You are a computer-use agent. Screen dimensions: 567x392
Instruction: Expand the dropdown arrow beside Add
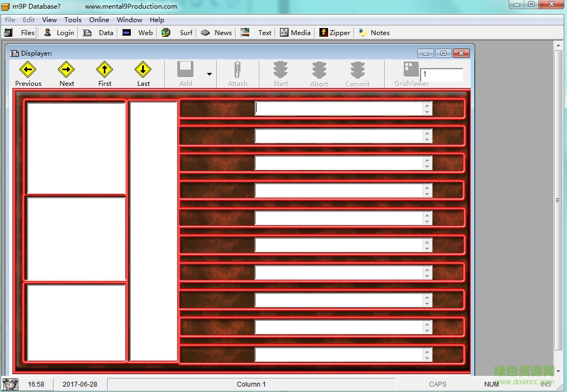209,74
